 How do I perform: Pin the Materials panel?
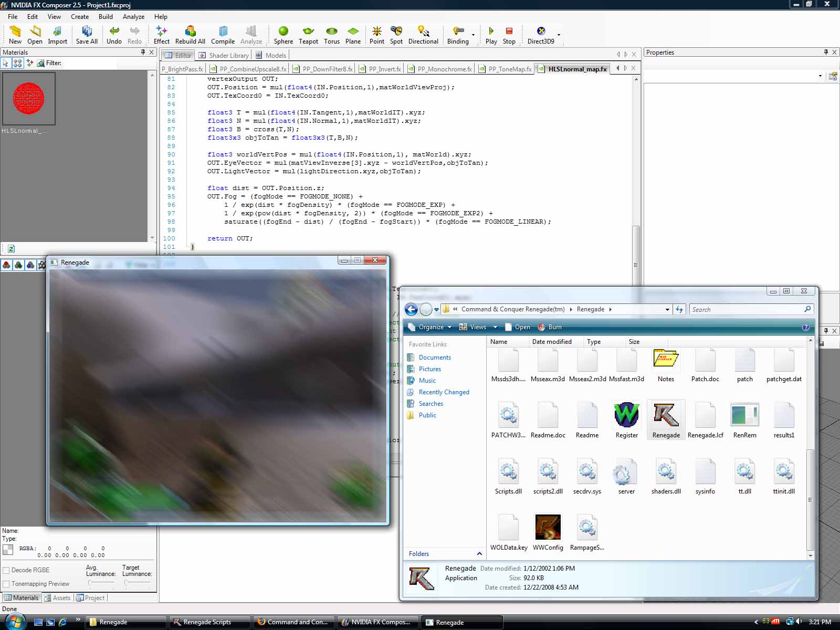143,52
